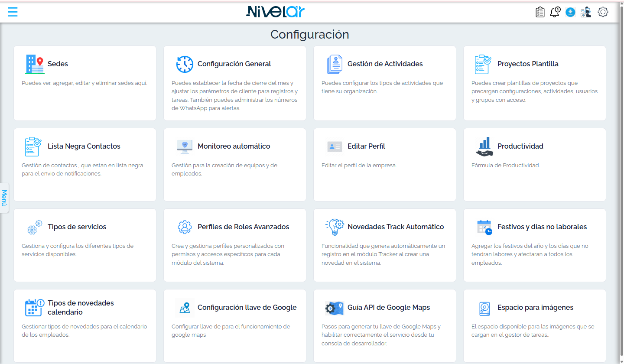
Task: Open the support agent icon
Action: point(586,12)
